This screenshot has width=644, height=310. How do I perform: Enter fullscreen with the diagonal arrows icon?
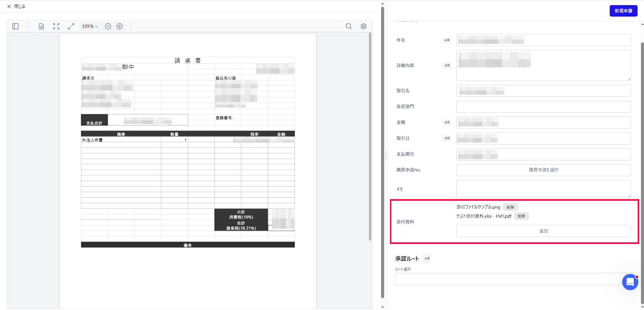click(71, 26)
